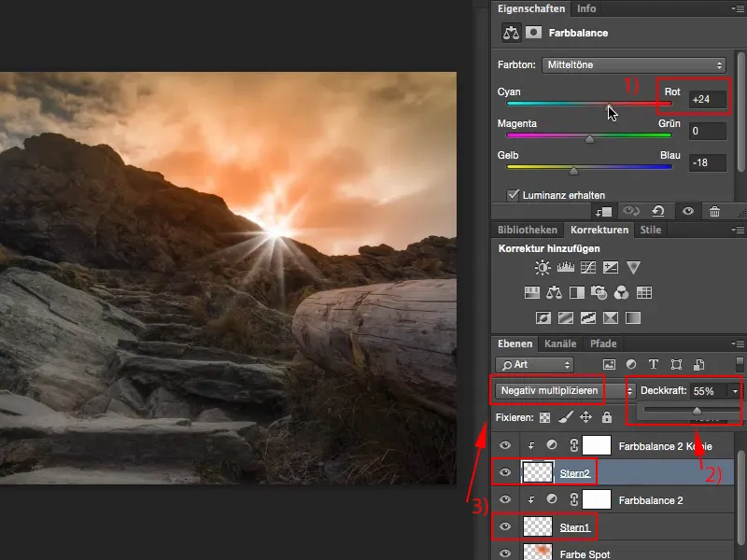Image resolution: width=747 pixels, height=560 pixels.
Task: Toggle the Luminanz erhalten checkbox
Action: (513, 194)
